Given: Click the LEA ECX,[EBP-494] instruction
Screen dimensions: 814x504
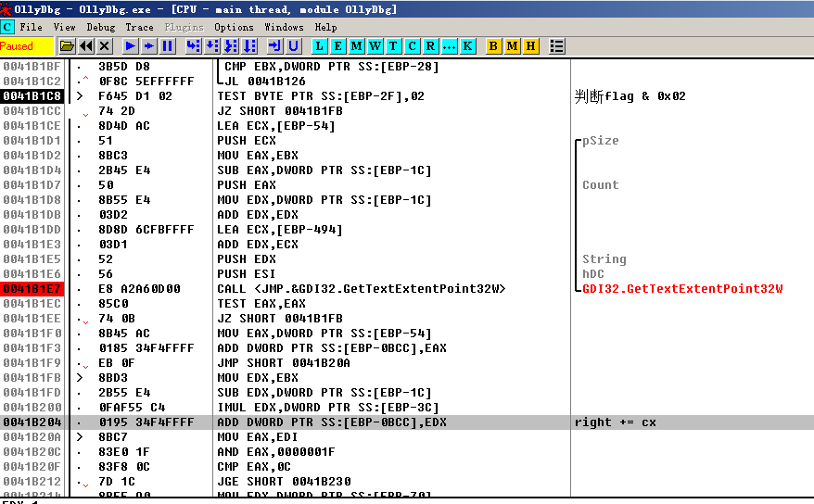Looking at the screenshot, I should coord(280,230).
